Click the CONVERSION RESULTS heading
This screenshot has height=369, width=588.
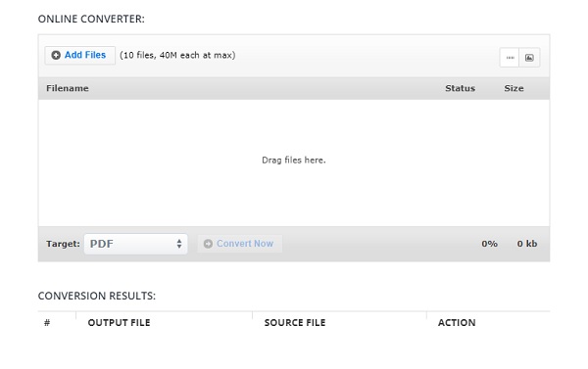coord(97,296)
